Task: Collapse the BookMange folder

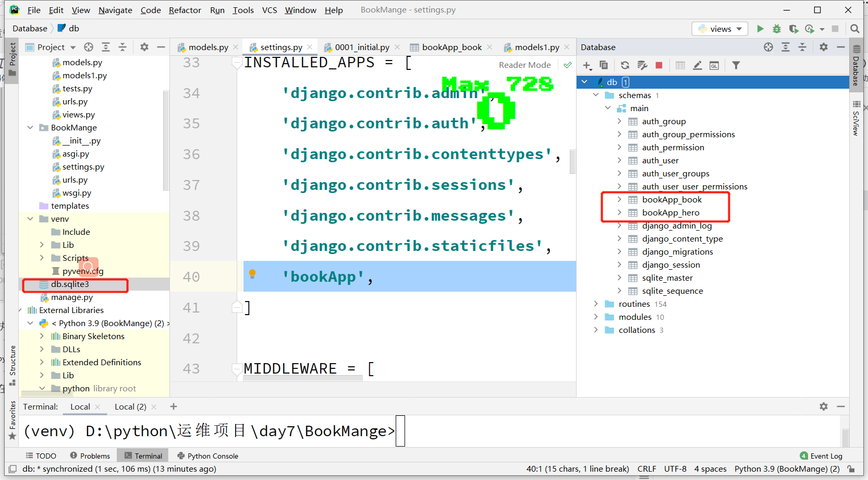Action: pos(30,127)
